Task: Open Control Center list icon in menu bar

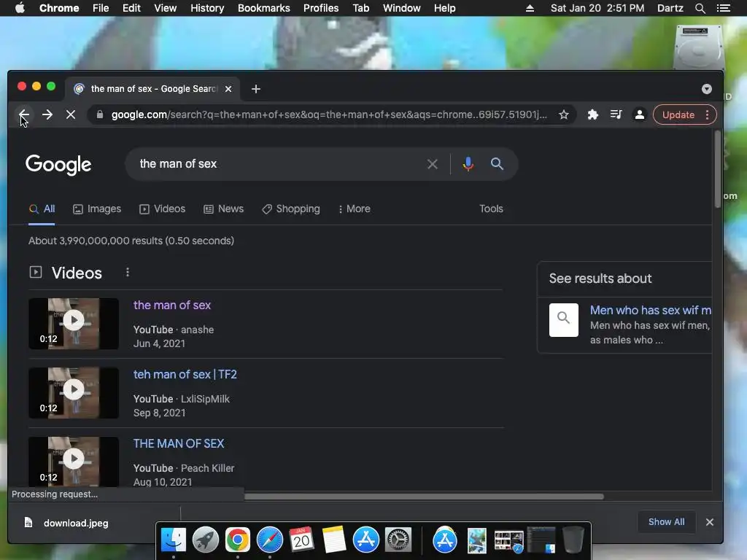Action: point(723,8)
